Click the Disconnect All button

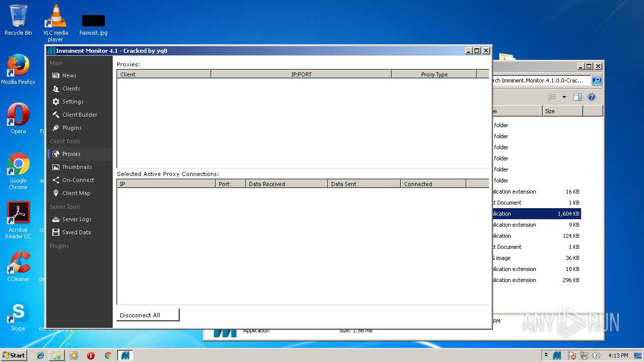148,315
